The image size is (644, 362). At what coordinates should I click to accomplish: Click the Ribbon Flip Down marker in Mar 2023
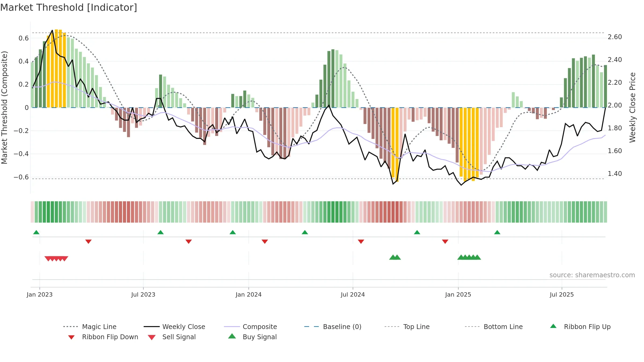pyautogui.click(x=89, y=242)
